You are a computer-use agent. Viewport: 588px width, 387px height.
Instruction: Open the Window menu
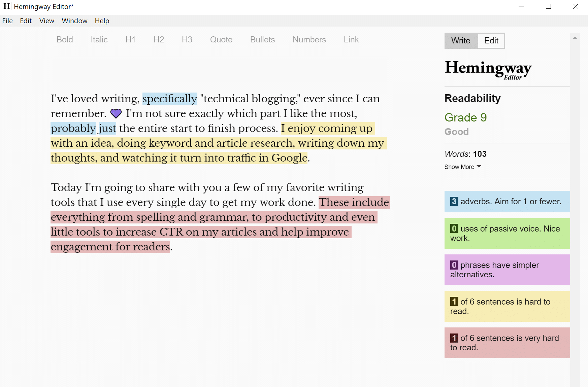pyautogui.click(x=74, y=21)
